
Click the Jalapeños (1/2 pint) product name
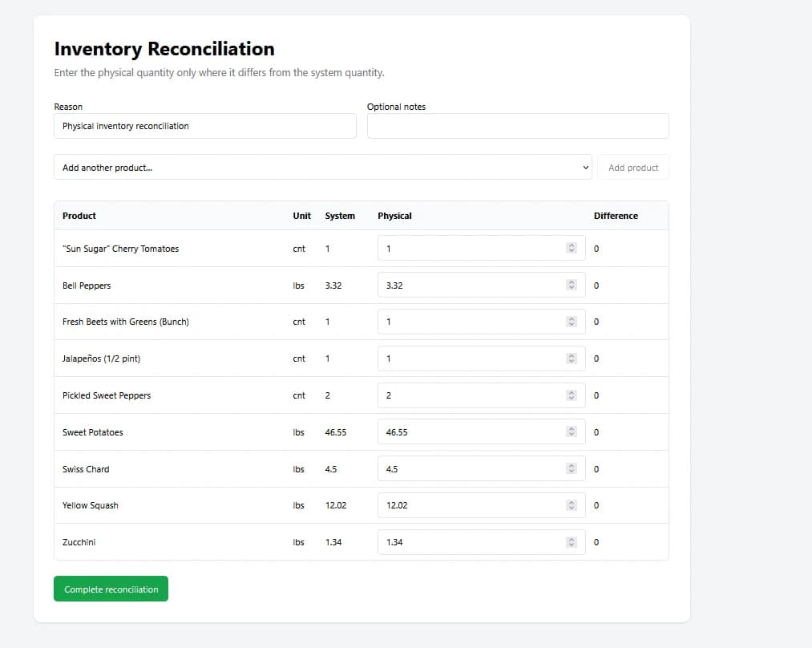coord(102,358)
